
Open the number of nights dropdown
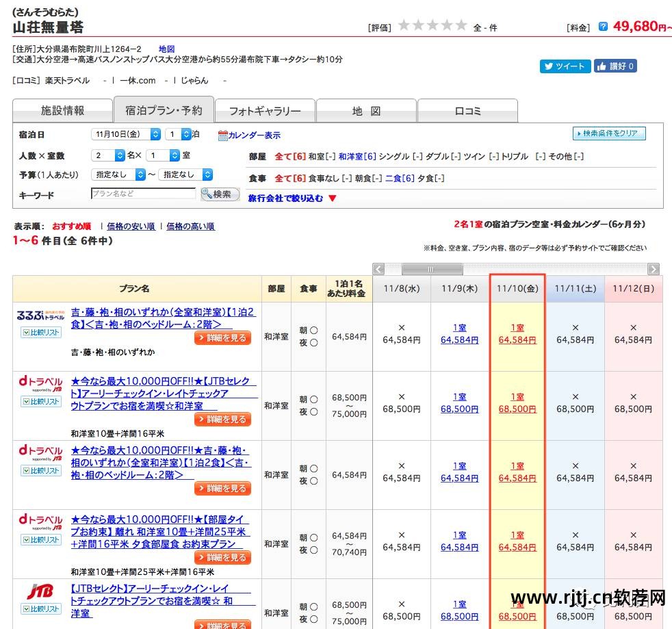[178, 134]
